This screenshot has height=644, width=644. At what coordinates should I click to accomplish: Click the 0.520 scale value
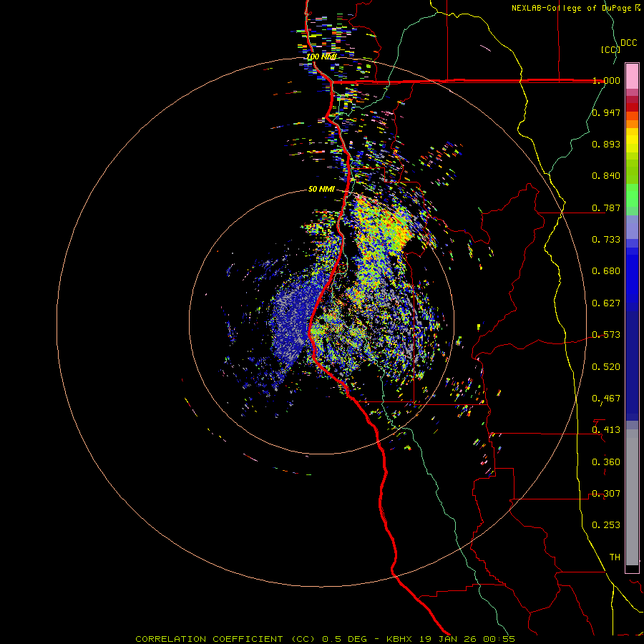tap(606, 367)
